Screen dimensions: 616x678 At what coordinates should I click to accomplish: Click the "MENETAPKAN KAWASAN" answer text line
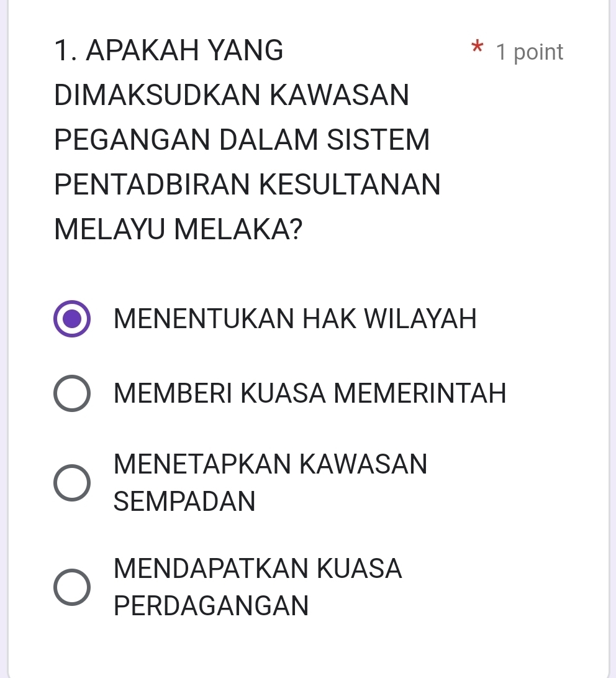(271, 464)
